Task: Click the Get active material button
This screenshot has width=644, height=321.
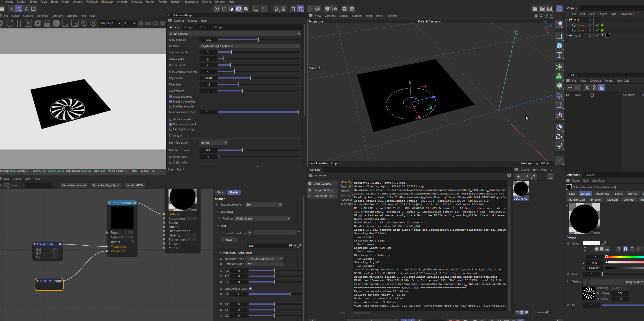Action: click(74, 185)
